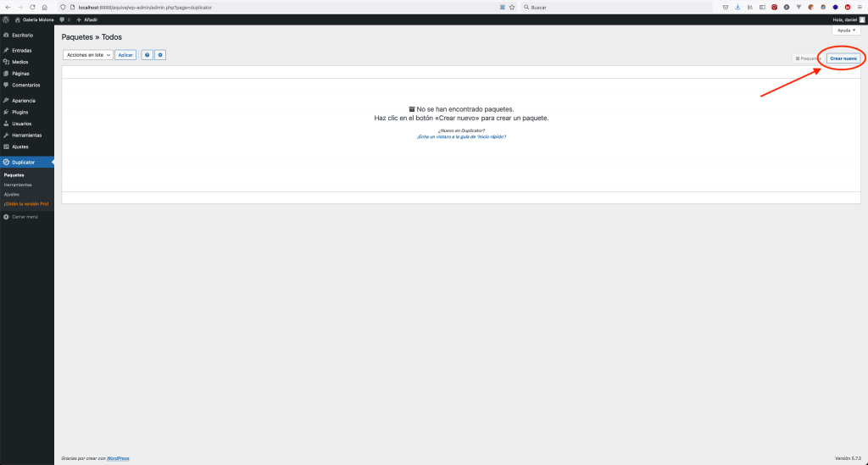The width and height of the screenshot is (868, 465).
Task: Click the Paquetes » Todos heading
Action: 92,37
